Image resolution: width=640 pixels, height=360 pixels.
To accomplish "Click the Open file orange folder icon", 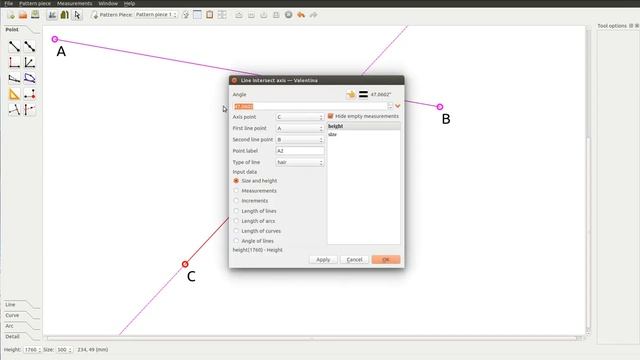I will point(23,15).
